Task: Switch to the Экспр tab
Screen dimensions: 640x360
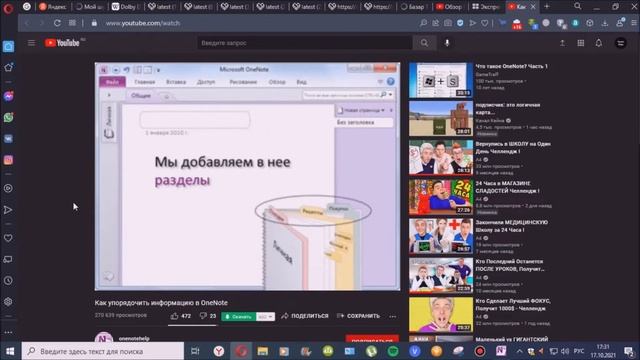Action: point(486,7)
